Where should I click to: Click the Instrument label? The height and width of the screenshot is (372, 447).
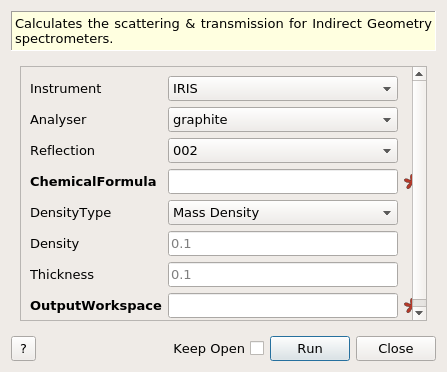tap(66, 89)
